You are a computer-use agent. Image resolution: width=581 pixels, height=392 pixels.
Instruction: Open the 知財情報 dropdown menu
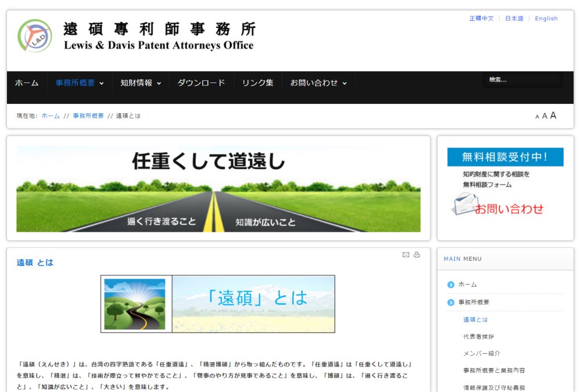pyautogui.click(x=141, y=83)
